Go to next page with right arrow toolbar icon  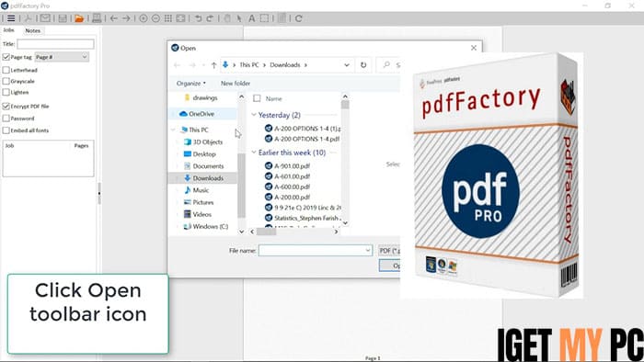click(127, 18)
